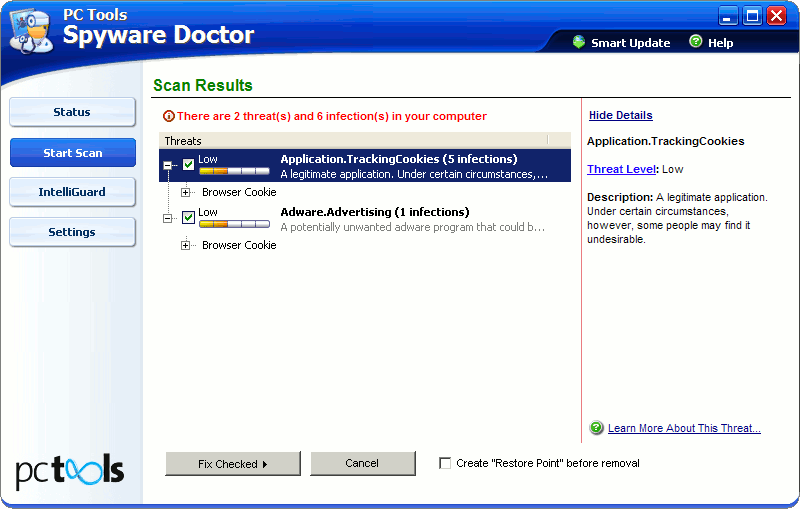
Task: Open the Threat Level link
Action: 621,169
